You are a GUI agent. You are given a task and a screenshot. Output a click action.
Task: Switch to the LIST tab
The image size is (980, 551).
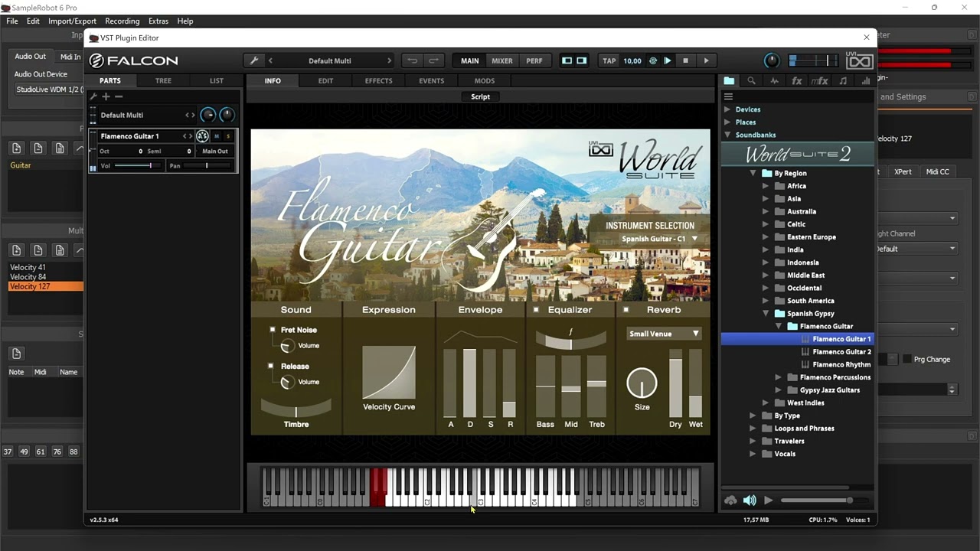pyautogui.click(x=217, y=80)
